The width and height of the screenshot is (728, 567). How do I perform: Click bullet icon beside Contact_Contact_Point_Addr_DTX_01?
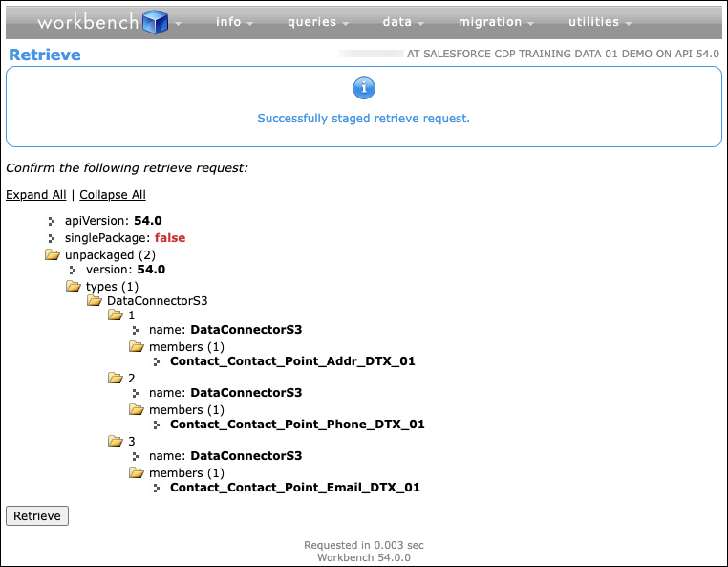click(157, 362)
